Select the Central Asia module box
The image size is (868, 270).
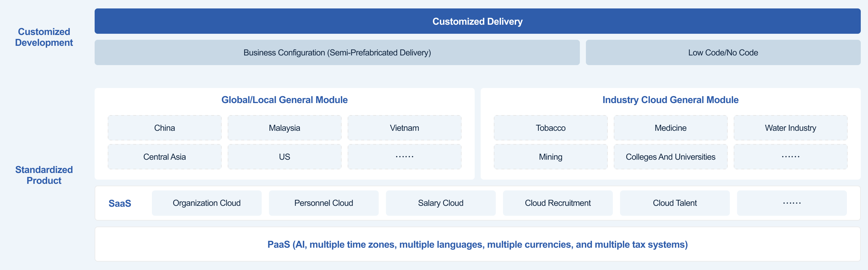(165, 157)
